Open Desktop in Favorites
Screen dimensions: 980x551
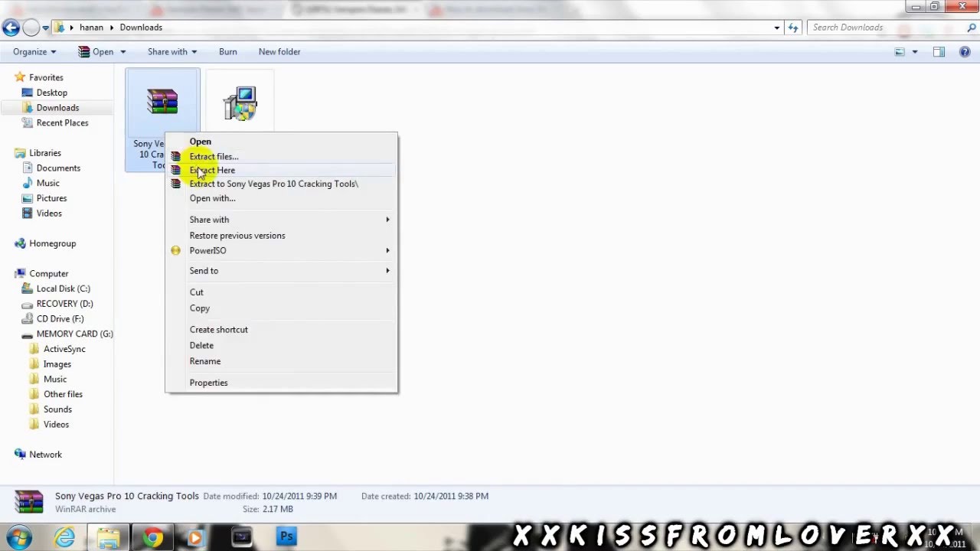pyautogui.click(x=51, y=93)
